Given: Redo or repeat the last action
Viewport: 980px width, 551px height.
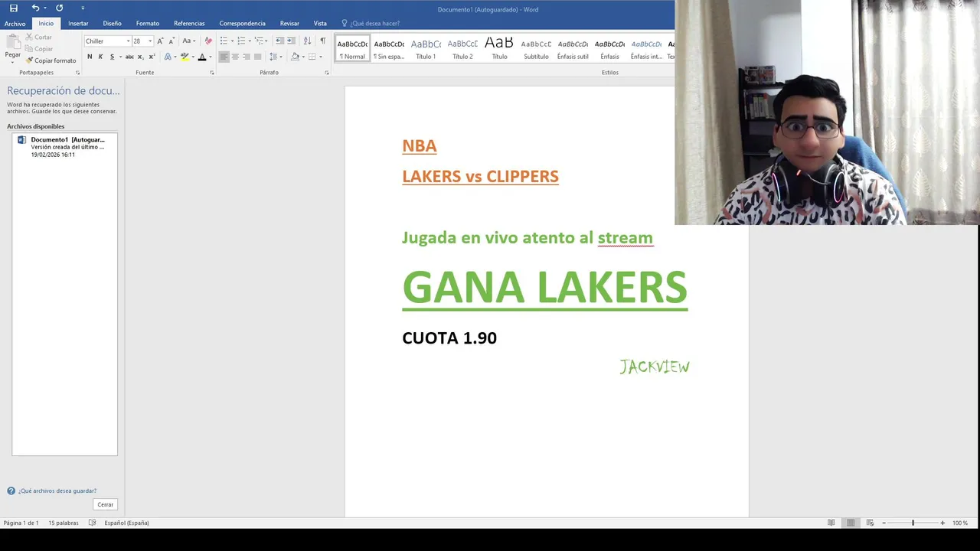Looking at the screenshot, I should tap(59, 8).
